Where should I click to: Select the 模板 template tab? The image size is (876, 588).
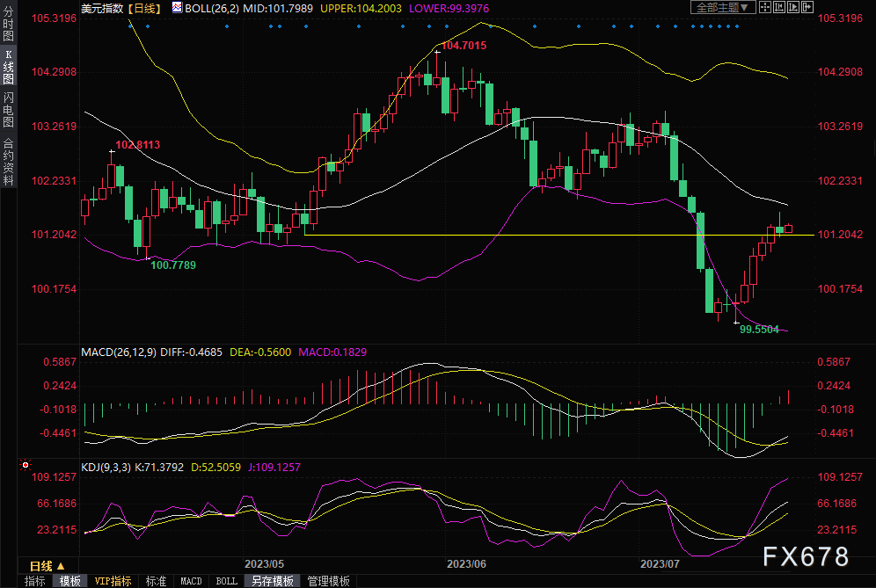click(x=69, y=581)
